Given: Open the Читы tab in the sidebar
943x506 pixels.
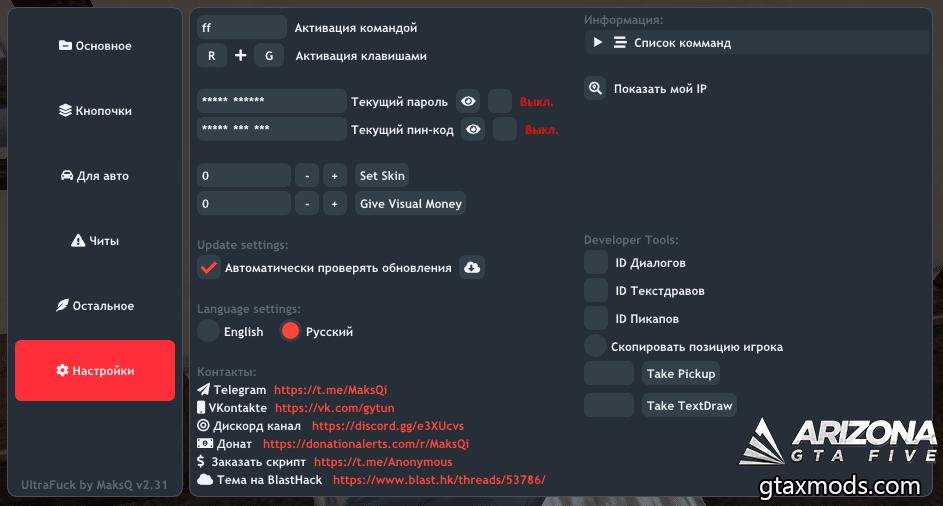Looking at the screenshot, I should click(95, 241).
